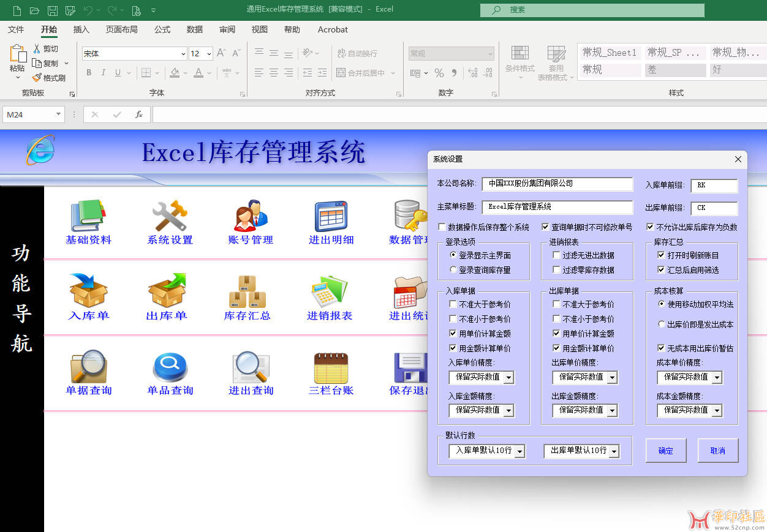Switch to the 插入 tab
Image resolution: width=767 pixels, height=532 pixels.
pos(81,29)
